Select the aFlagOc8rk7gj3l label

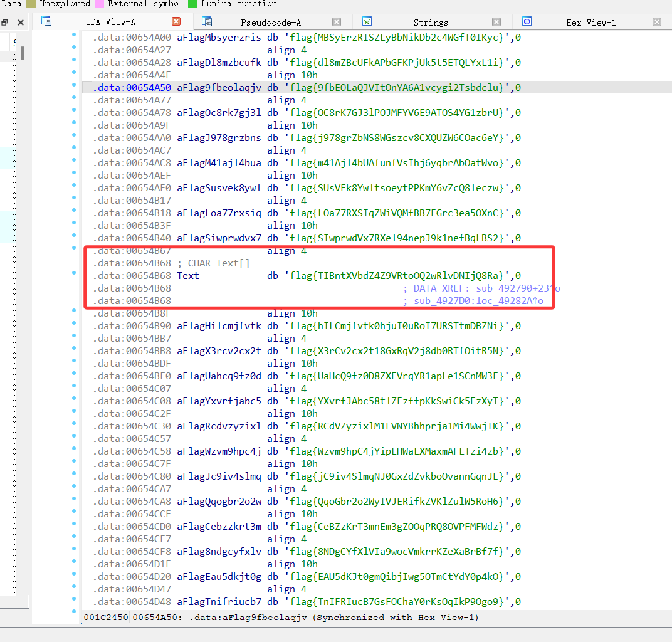(x=219, y=113)
